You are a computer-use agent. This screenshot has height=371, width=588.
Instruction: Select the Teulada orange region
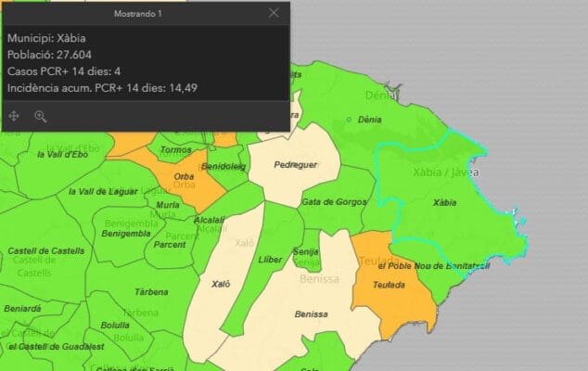pyautogui.click(x=389, y=285)
